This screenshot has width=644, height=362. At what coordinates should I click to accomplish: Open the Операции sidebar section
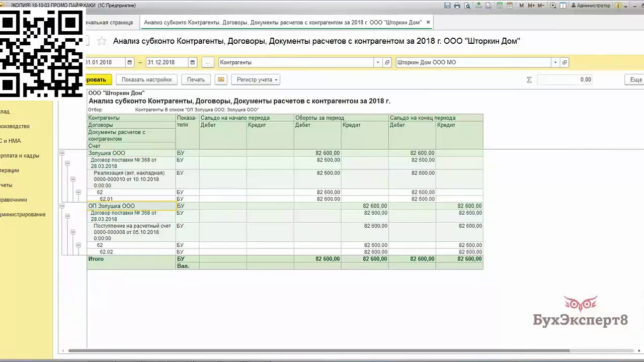10,170
